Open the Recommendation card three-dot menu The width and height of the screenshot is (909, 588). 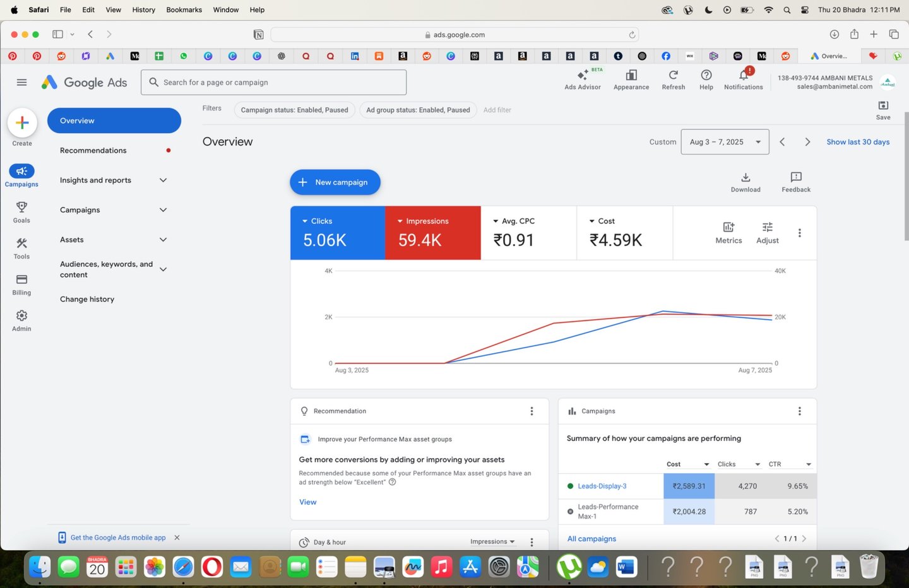(532, 411)
